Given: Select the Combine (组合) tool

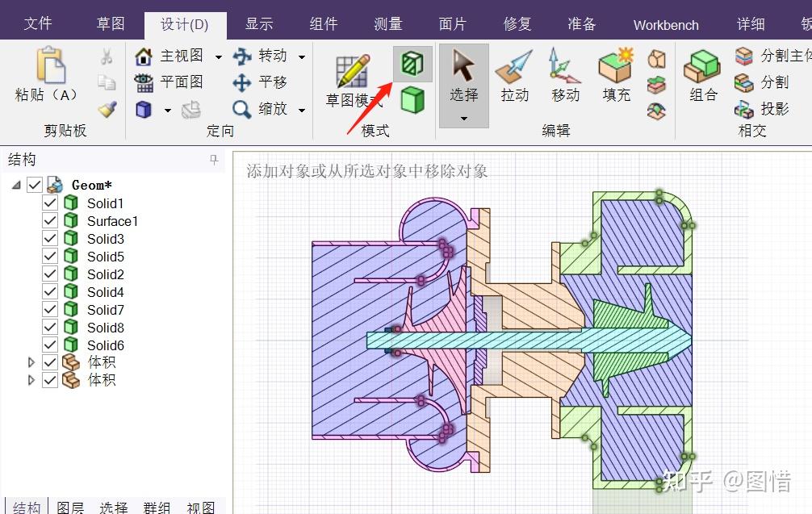Looking at the screenshot, I should (x=701, y=78).
